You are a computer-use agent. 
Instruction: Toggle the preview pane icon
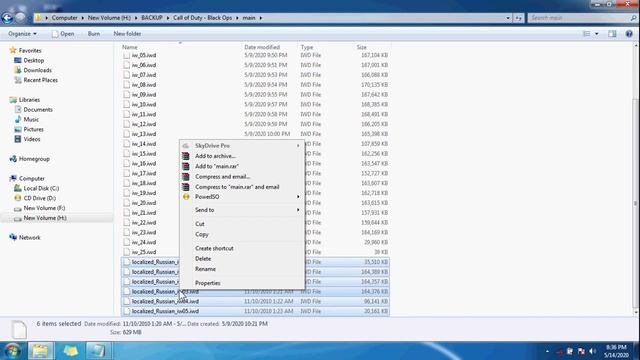[612, 34]
